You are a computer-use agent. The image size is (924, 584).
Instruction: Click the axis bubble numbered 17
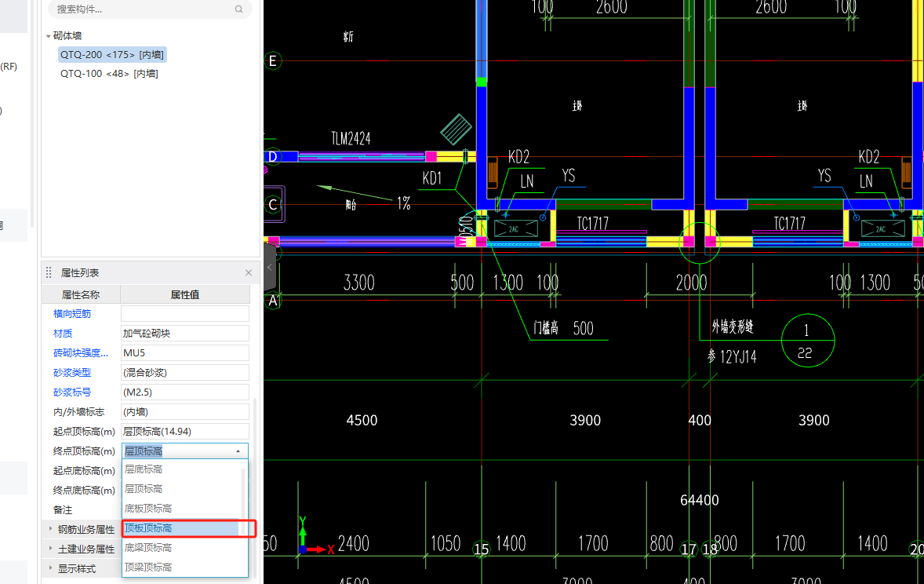pyautogui.click(x=689, y=549)
